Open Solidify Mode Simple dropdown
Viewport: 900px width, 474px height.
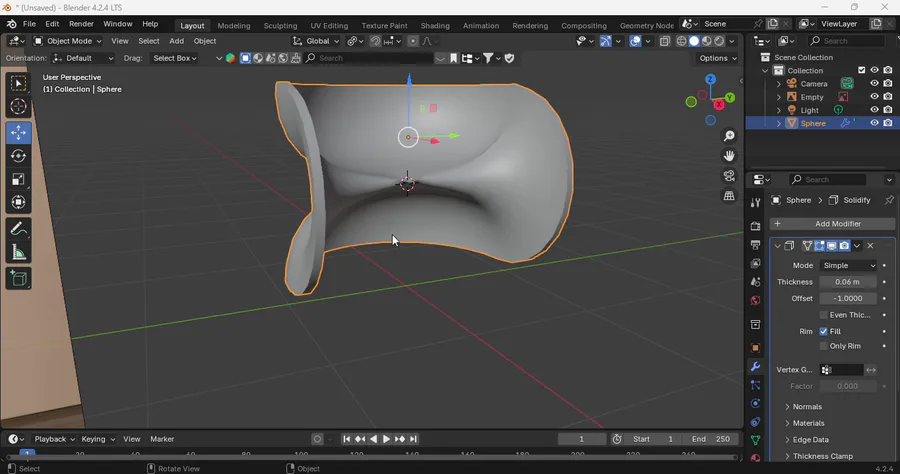[848, 265]
